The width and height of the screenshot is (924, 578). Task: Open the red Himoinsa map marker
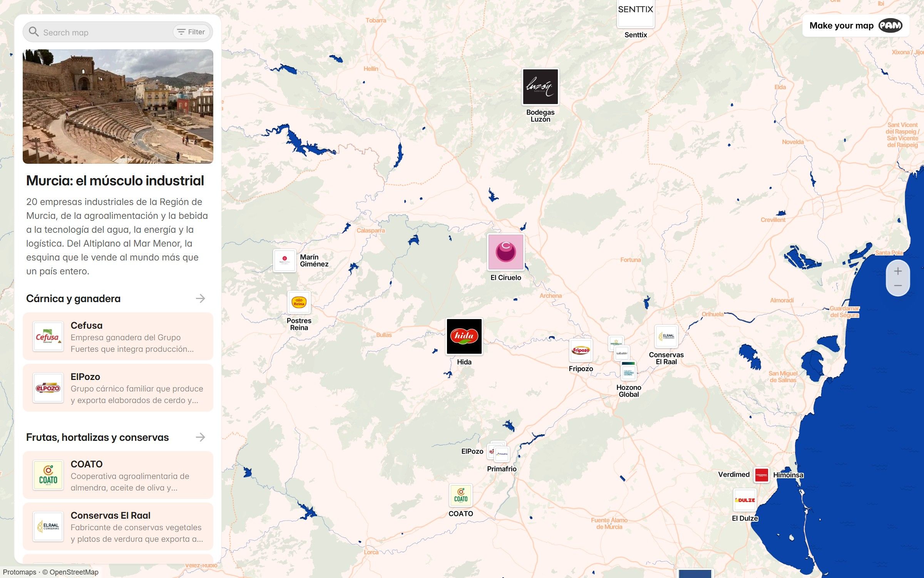tap(761, 475)
